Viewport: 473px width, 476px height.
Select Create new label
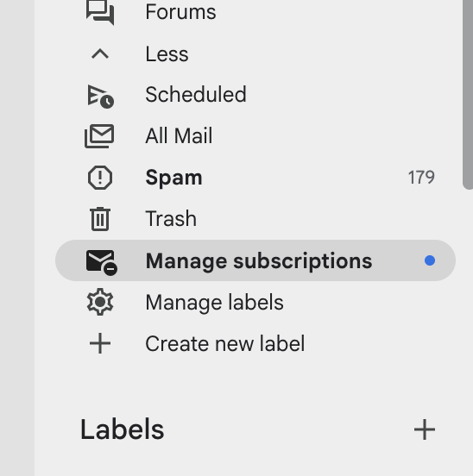[x=255, y=344]
